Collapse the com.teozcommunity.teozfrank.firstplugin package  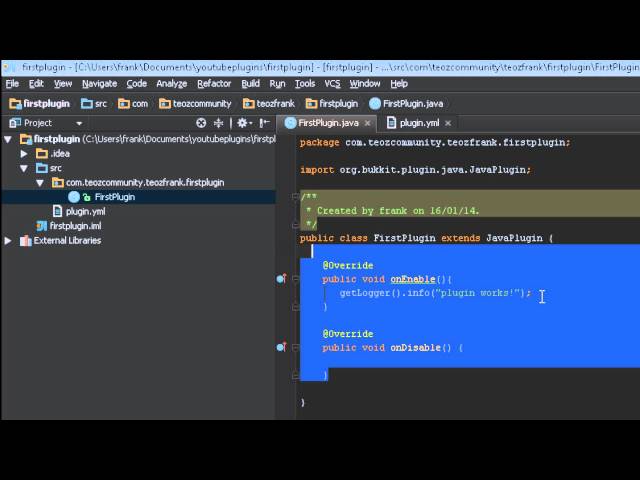point(40,183)
